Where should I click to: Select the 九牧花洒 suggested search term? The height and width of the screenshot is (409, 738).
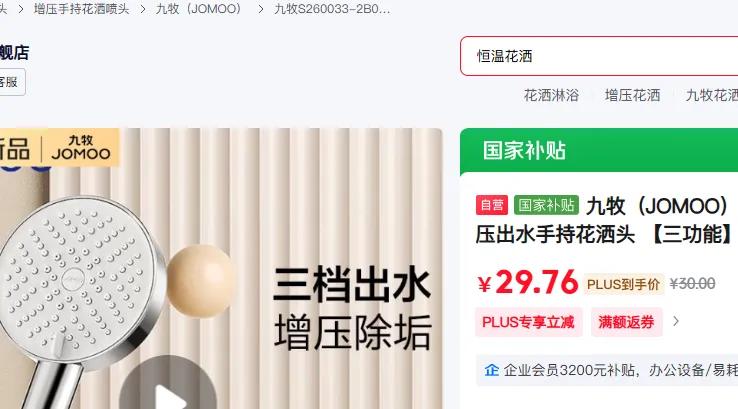pyautogui.click(x=712, y=95)
